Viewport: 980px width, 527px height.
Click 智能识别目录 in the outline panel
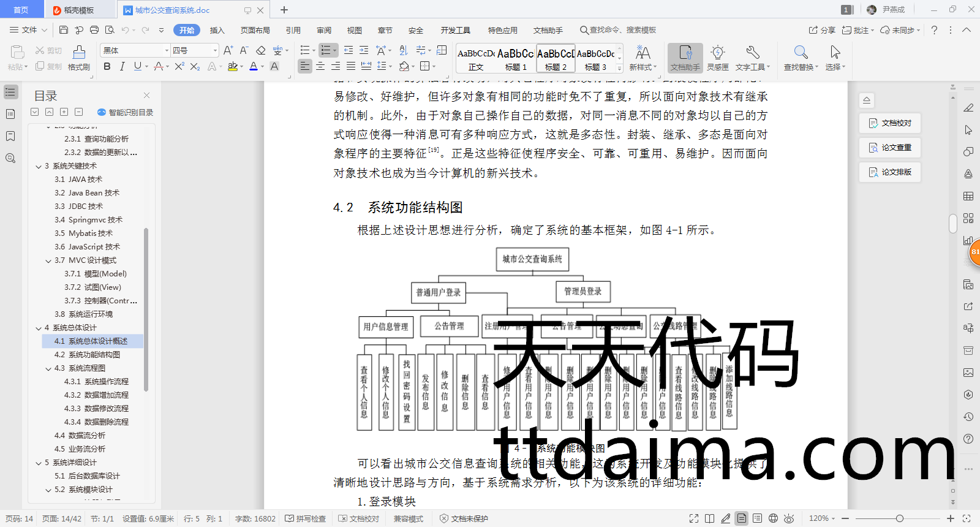pyautogui.click(x=126, y=112)
